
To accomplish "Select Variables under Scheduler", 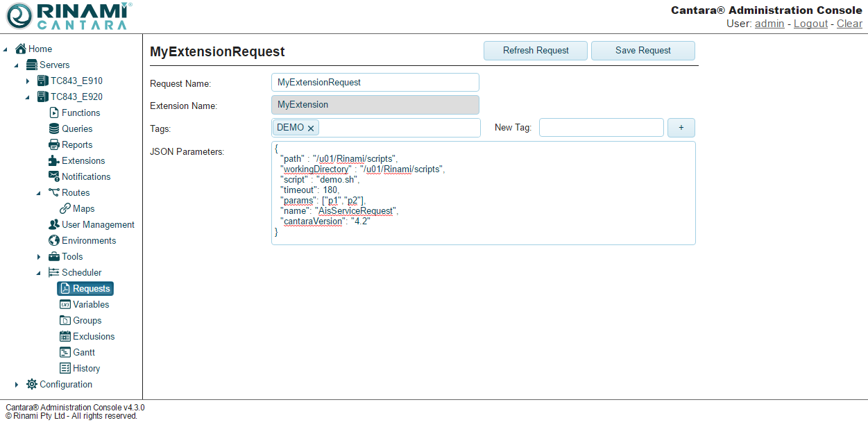I will (91, 304).
